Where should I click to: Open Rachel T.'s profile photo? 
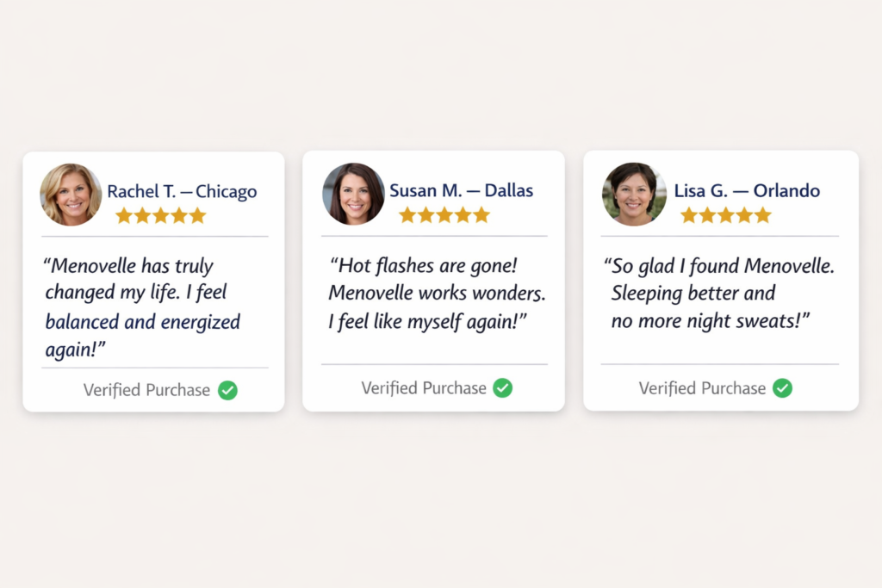[71, 195]
